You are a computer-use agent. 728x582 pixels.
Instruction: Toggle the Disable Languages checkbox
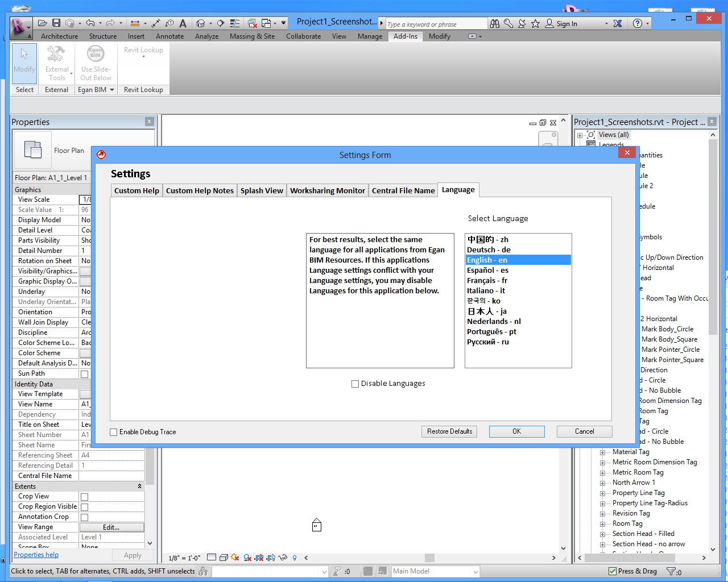[355, 384]
